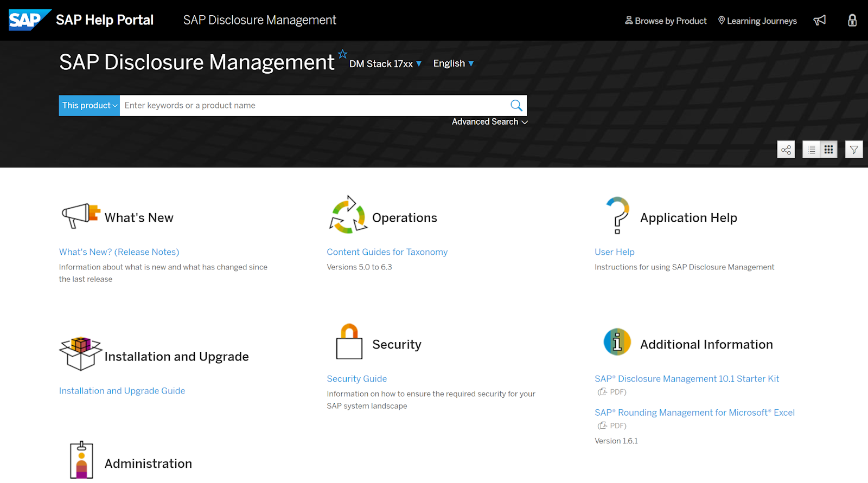Click the Administration clipboard icon
This screenshot has height=483, width=868.
coord(81,460)
